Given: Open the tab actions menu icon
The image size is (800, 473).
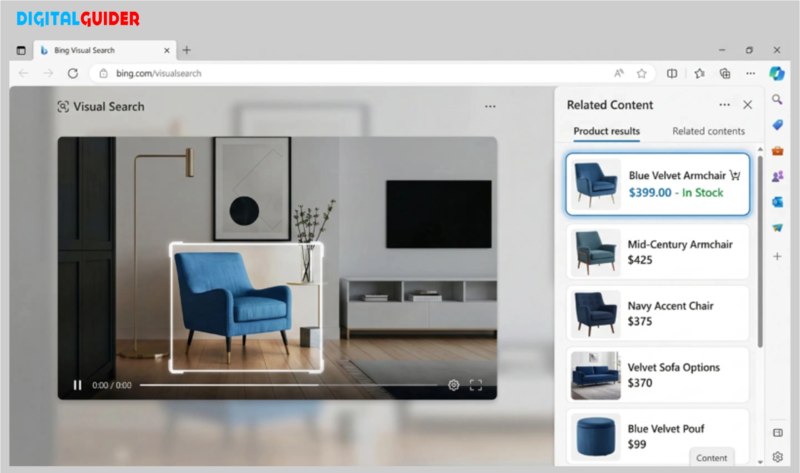Looking at the screenshot, I should 21,50.
